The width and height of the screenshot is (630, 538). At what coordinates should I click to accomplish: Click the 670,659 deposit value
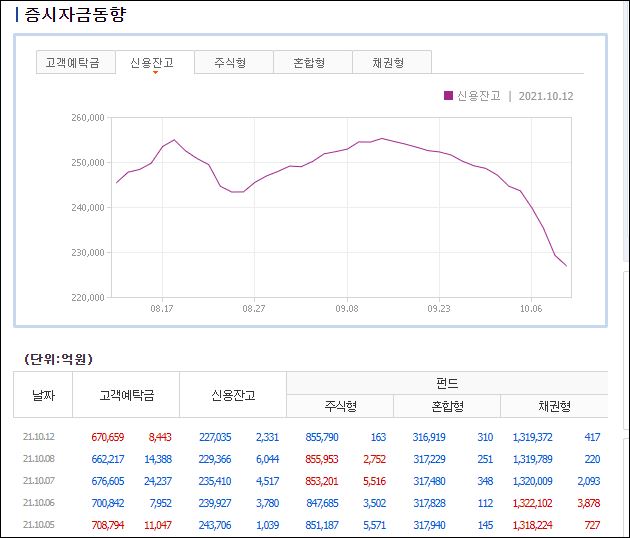click(108, 437)
